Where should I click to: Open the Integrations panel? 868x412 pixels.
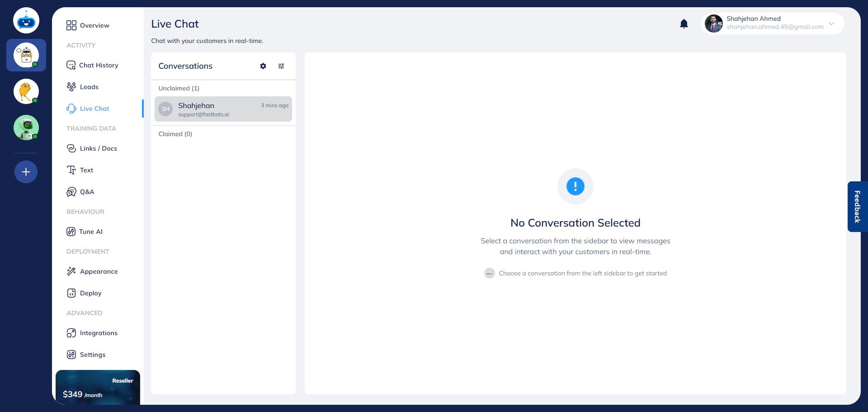pos(99,332)
